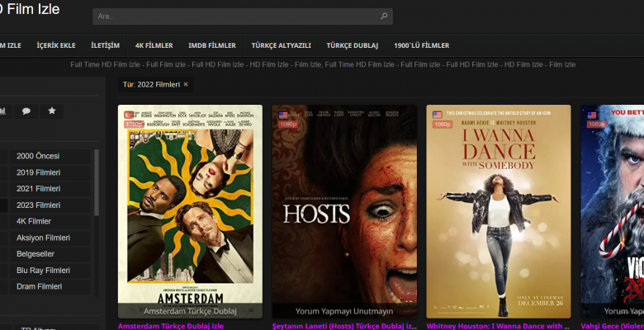Go to 4K Filmler menu

pos(154,45)
